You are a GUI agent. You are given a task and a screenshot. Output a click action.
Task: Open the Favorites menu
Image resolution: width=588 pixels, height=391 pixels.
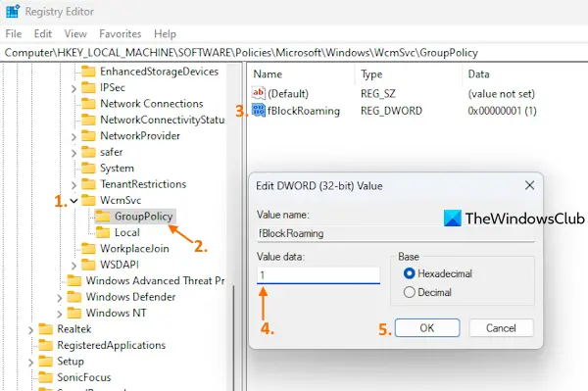click(x=120, y=34)
